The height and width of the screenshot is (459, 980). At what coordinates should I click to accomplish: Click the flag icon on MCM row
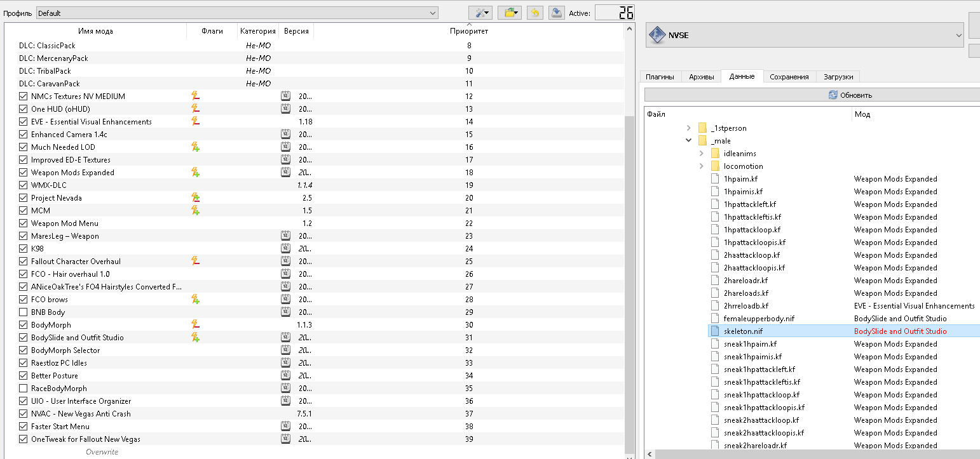pos(196,211)
